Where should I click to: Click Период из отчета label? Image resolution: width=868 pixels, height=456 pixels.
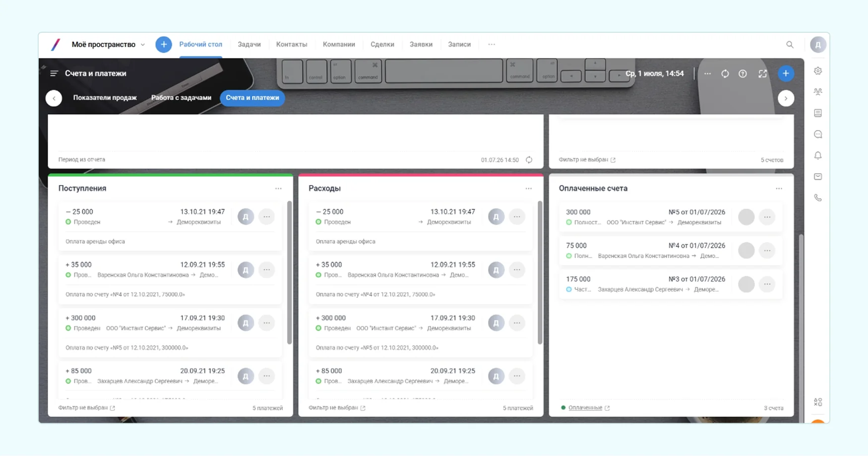(x=82, y=160)
